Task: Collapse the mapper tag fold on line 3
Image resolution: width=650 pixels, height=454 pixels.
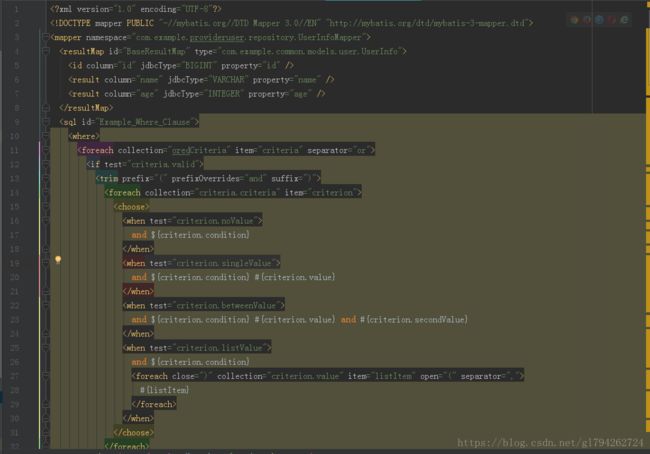Action: coord(46,37)
